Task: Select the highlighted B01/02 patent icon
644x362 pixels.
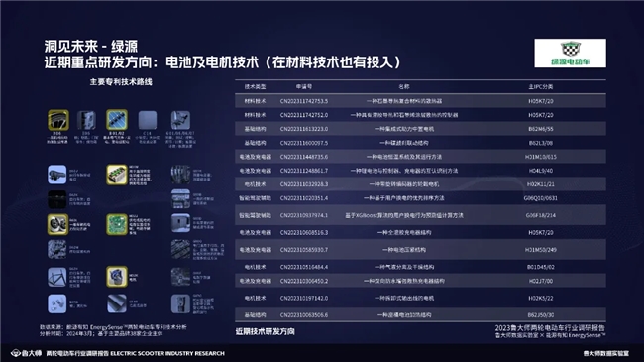Action: (117, 120)
